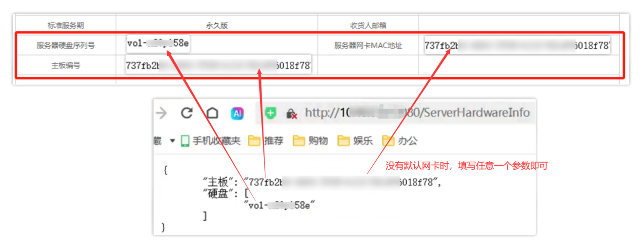Click the vol- disk value in the JSON output
The width and height of the screenshot is (644, 249).
(280, 205)
